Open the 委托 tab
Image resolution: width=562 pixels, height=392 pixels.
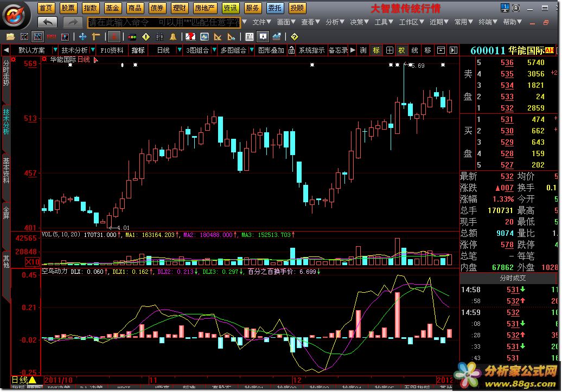pyautogui.click(x=274, y=8)
